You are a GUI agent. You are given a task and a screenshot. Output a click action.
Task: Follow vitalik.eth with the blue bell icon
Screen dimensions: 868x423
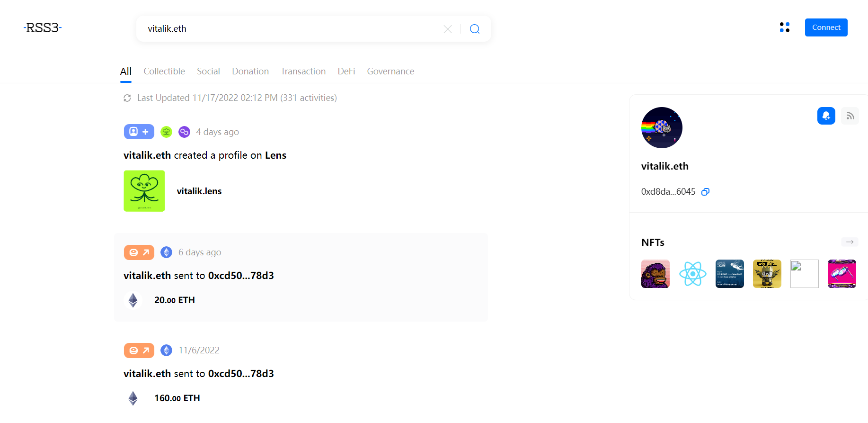826,116
